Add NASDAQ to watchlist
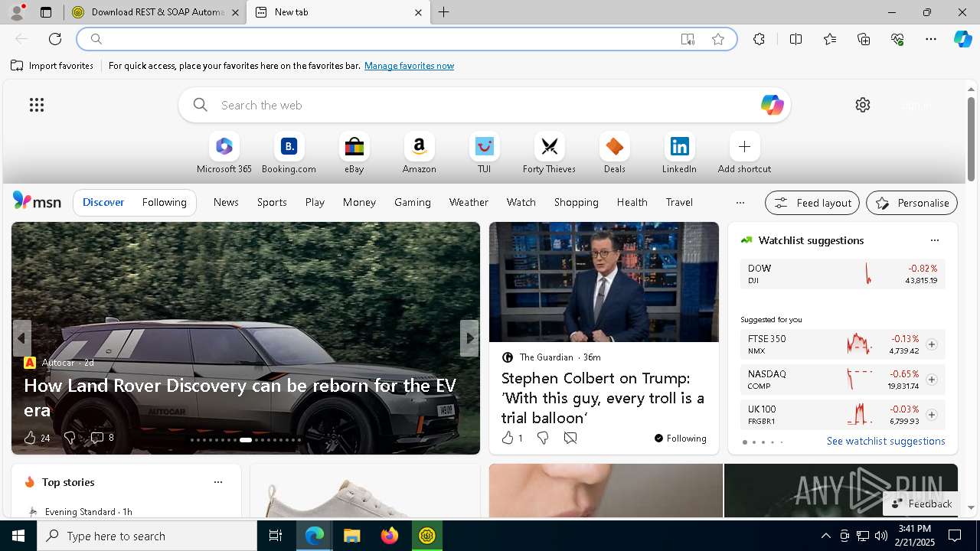Image resolution: width=980 pixels, height=551 pixels. tap(931, 380)
